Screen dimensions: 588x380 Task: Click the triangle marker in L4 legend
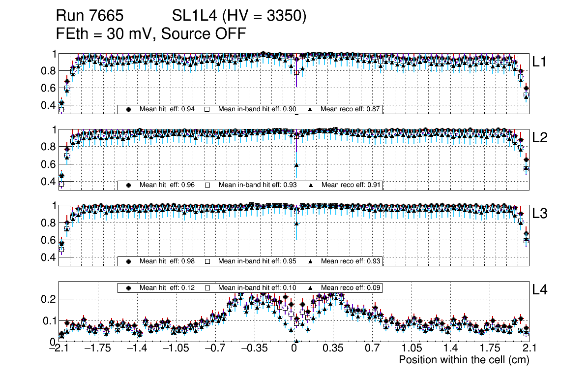point(310,287)
